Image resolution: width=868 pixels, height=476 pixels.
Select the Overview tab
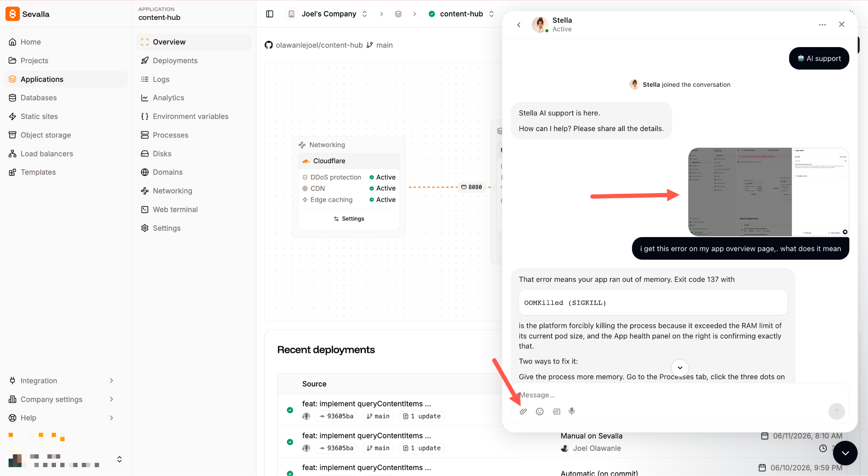point(194,42)
